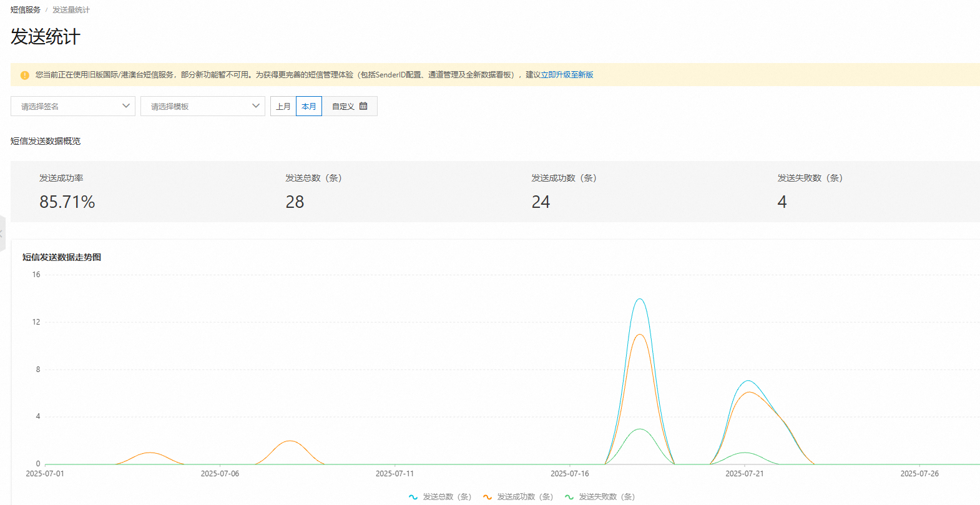This screenshot has height=505, width=980.
Task: Toggle the 发送总数 legend line icon
Action: pyautogui.click(x=413, y=497)
